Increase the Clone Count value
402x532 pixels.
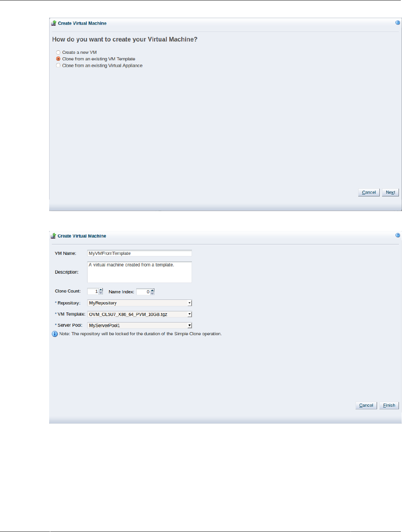point(101,290)
